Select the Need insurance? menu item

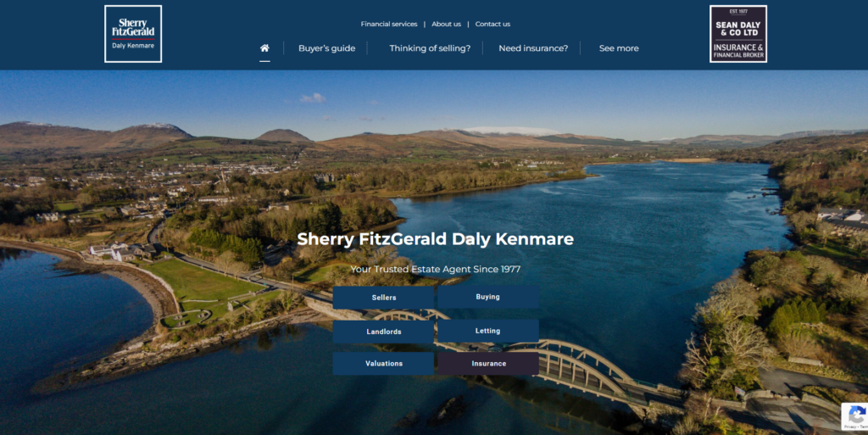tap(533, 48)
